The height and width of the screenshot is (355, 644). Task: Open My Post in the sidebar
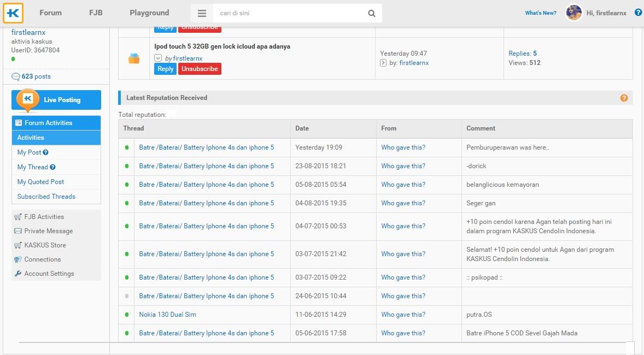pyautogui.click(x=29, y=152)
